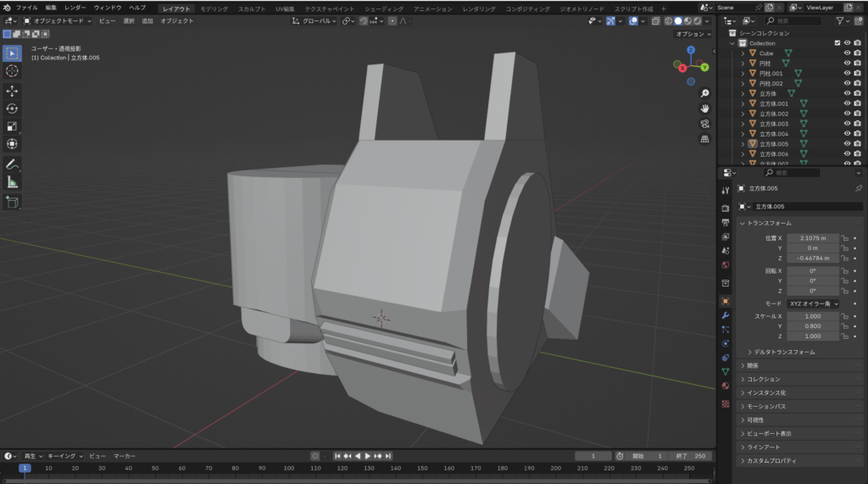Toggle visibility of 立方体.003
This screenshot has width=868, height=484.
pyautogui.click(x=846, y=124)
